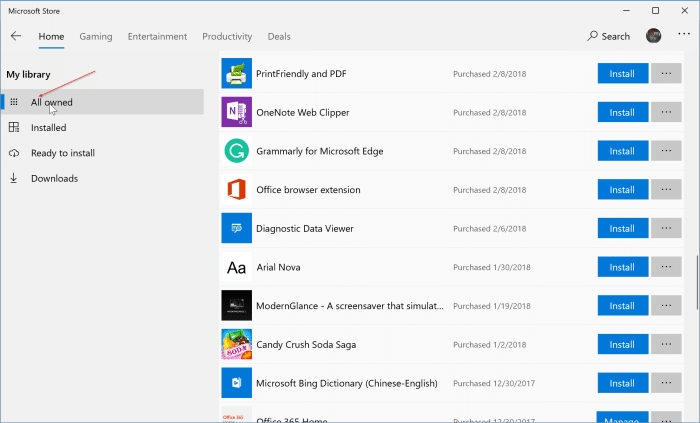Viewport: 700px width, 423px height.
Task: Click Grammarly for Microsoft Edge title
Action: tap(320, 151)
